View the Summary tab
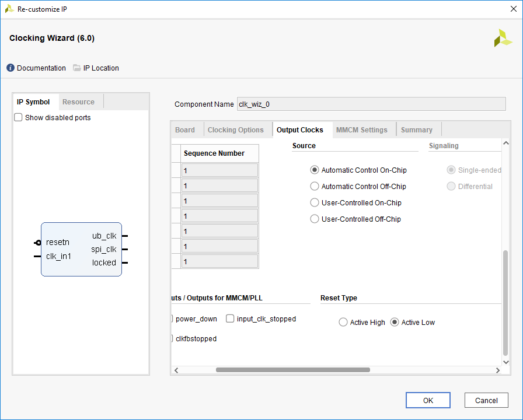 [417, 130]
